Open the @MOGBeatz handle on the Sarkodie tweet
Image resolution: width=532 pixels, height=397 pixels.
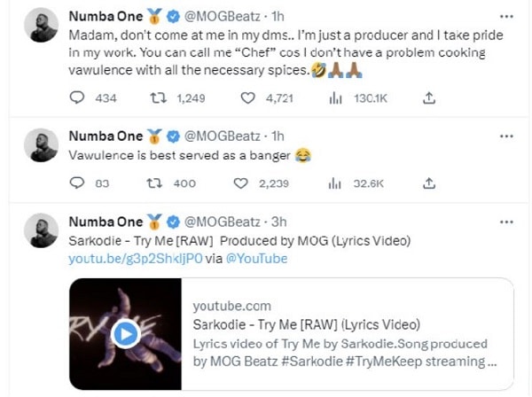click(223, 222)
